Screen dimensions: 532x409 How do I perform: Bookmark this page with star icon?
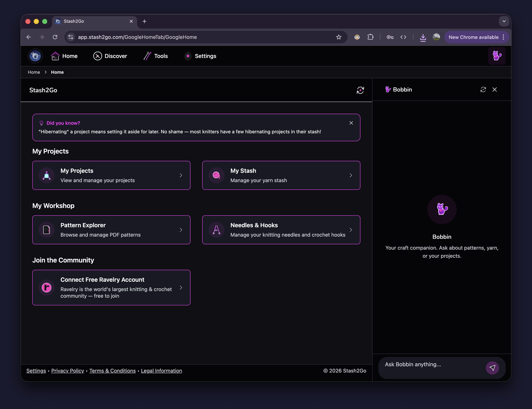(339, 37)
